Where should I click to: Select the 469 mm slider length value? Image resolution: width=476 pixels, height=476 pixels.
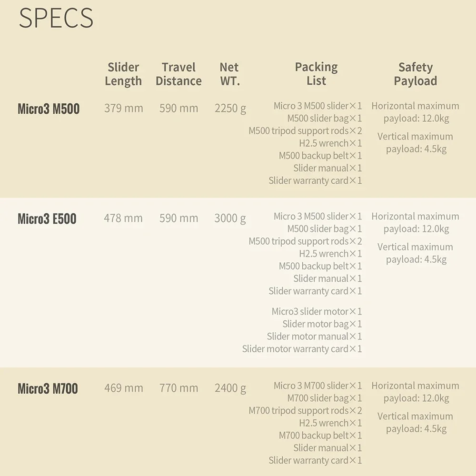(124, 388)
